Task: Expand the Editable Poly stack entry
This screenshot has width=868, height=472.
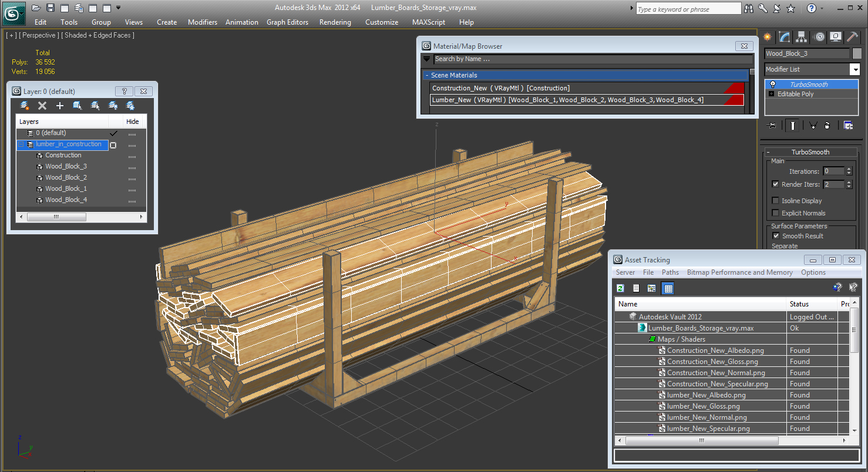Action: coord(772,94)
